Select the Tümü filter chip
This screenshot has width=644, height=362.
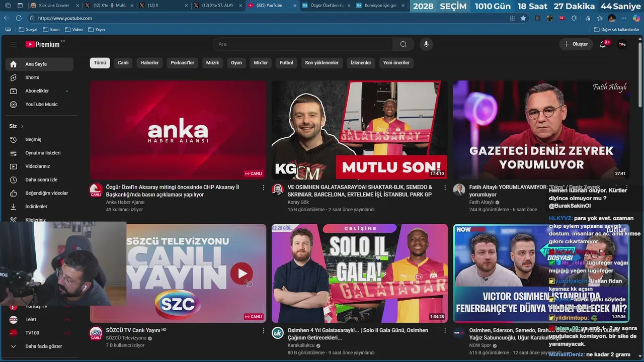100,63
